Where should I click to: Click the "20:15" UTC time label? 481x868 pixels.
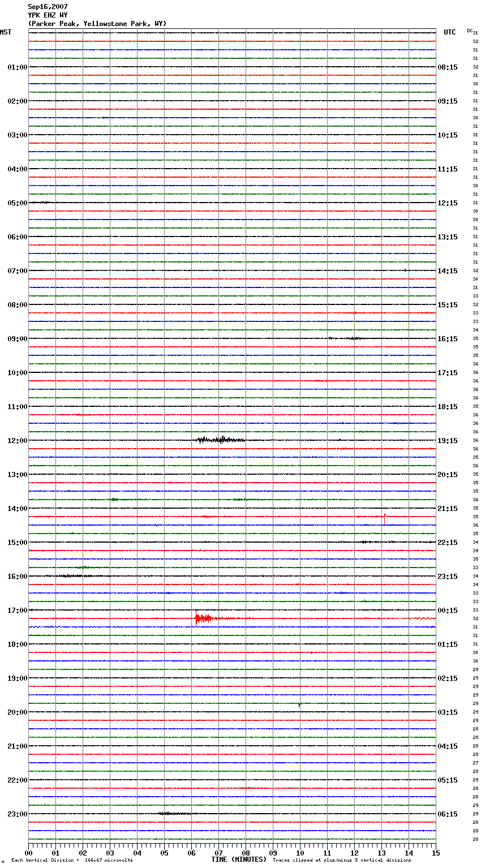point(448,475)
